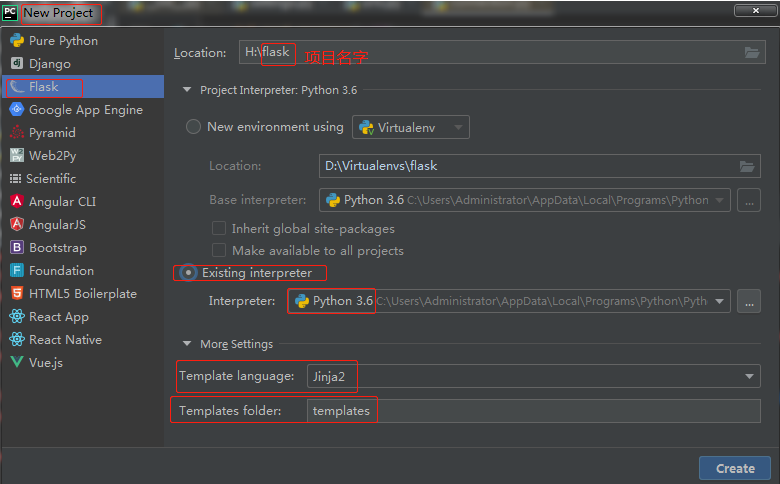Click the HTML5 Boilerplate icon
780x484 pixels.
(17, 293)
